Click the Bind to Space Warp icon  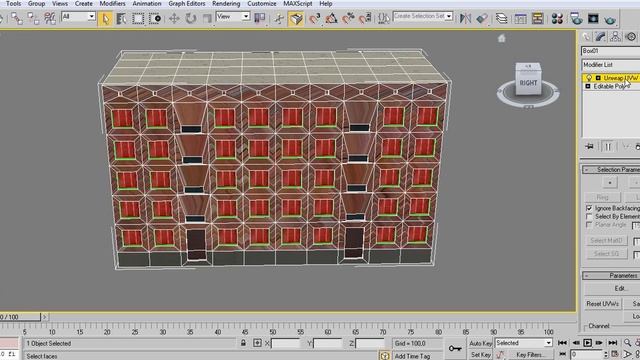click(x=50, y=18)
